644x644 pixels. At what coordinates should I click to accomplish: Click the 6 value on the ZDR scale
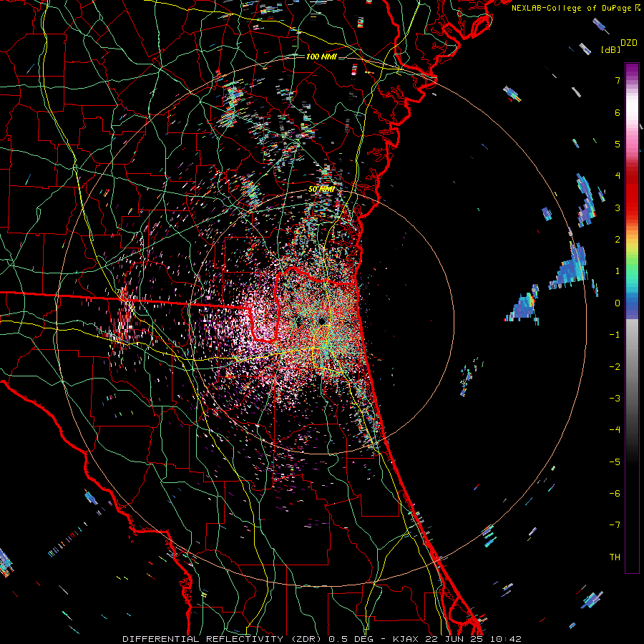[x=618, y=112]
